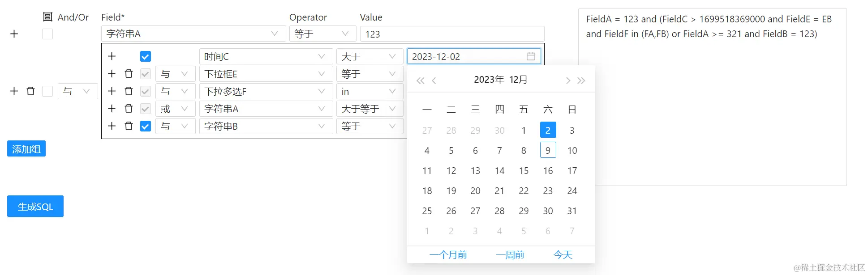Add a row after the 字符串B condition

pos(112,126)
